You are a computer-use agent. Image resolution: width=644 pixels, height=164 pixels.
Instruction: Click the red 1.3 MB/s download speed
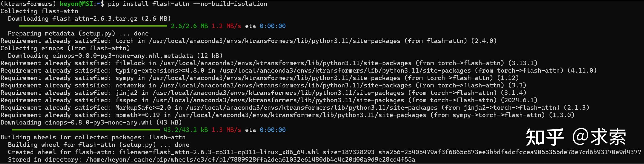coord(226,130)
